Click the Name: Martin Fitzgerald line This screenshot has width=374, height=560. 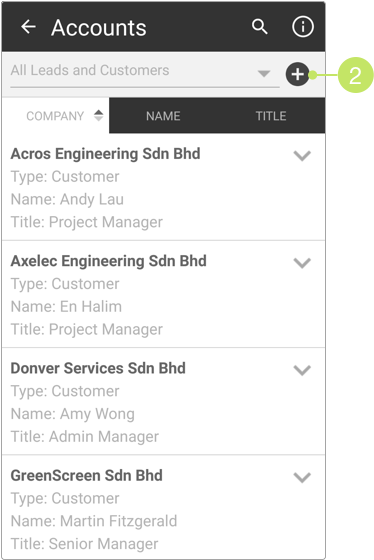click(x=94, y=521)
